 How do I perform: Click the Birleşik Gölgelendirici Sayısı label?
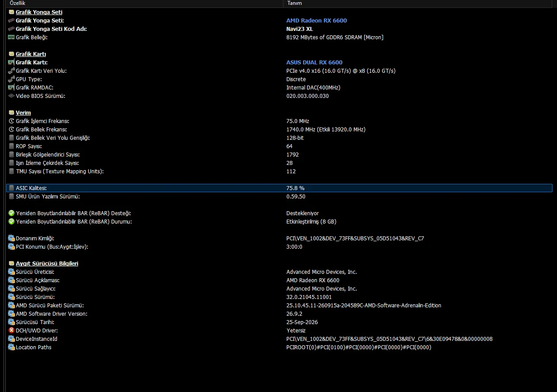(48, 155)
